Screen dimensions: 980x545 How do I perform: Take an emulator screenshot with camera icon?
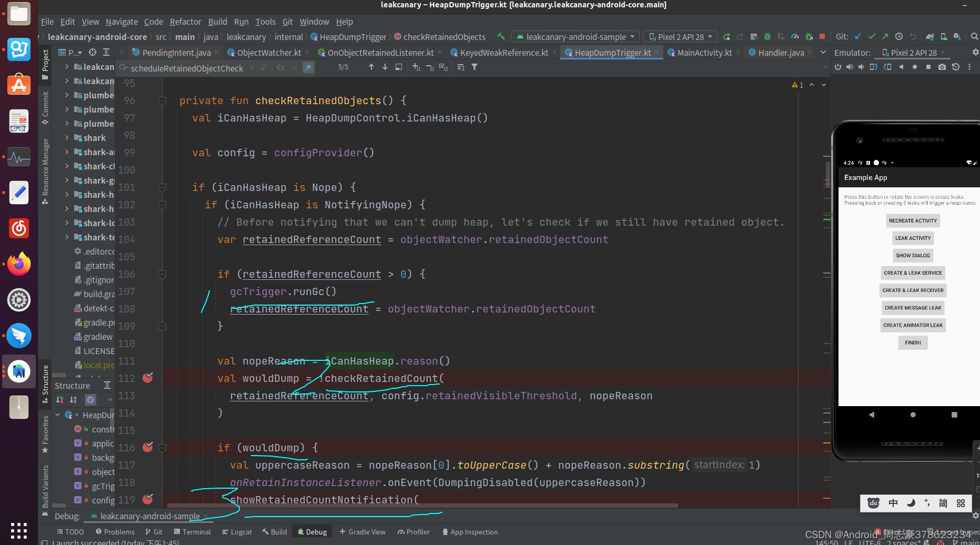(x=942, y=67)
